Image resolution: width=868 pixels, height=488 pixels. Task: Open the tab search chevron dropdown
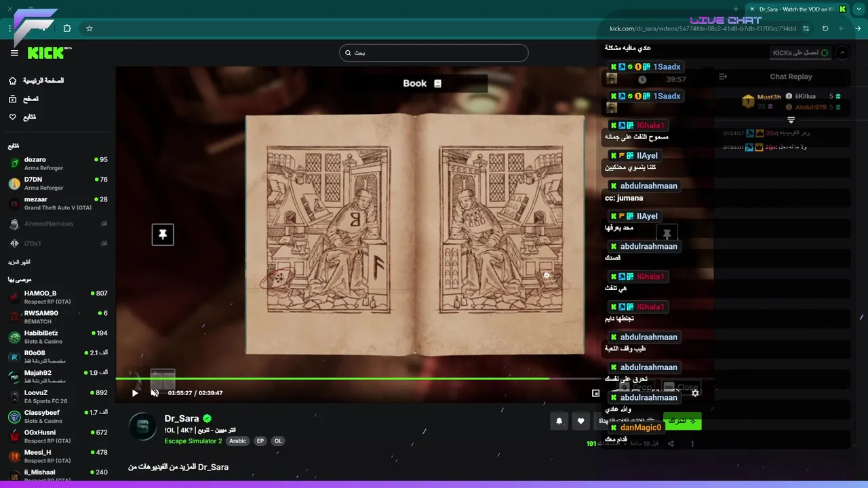point(859,9)
